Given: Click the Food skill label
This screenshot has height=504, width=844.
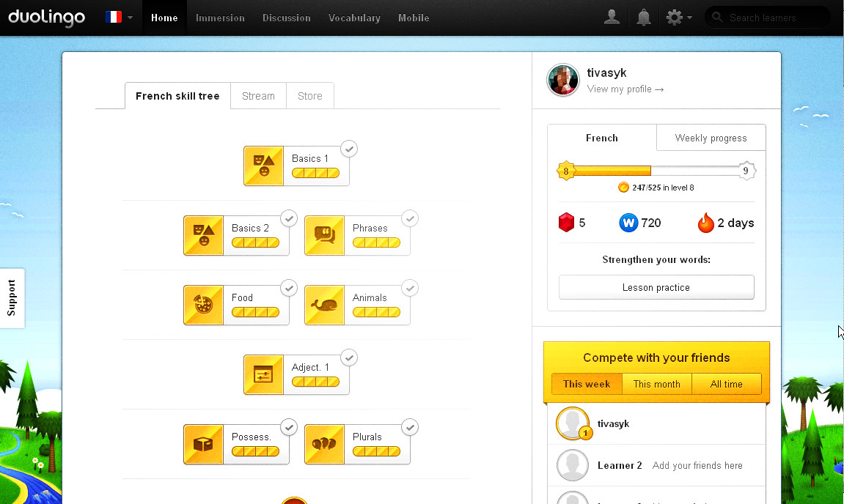Looking at the screenshot, I should (x=242, y=297).
